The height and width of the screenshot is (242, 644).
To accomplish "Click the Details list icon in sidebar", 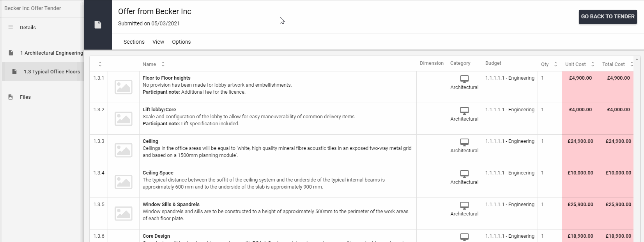I will [11, 28].
